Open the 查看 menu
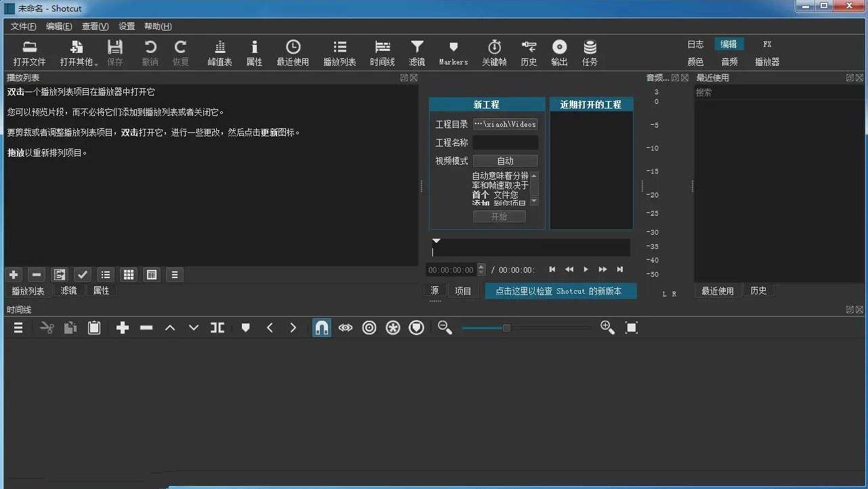Image resolution: width=868 pixels, height=489 pixels. click(94, 26)
